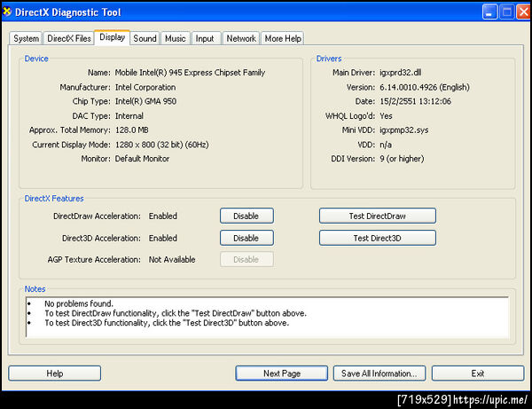532x409 pixels.
Task: Click DAC type value 'Internal'
Action: [129, 115]
